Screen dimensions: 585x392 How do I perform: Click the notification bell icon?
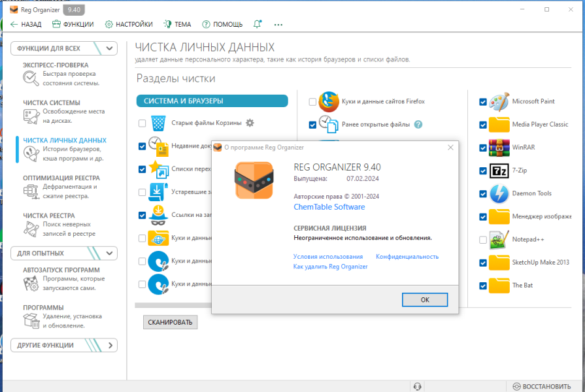pyautogui.click(x=257, y=24)
